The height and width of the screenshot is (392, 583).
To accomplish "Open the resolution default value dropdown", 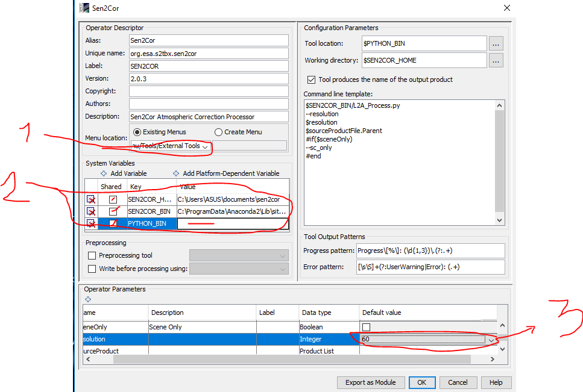I will (491, 339).
